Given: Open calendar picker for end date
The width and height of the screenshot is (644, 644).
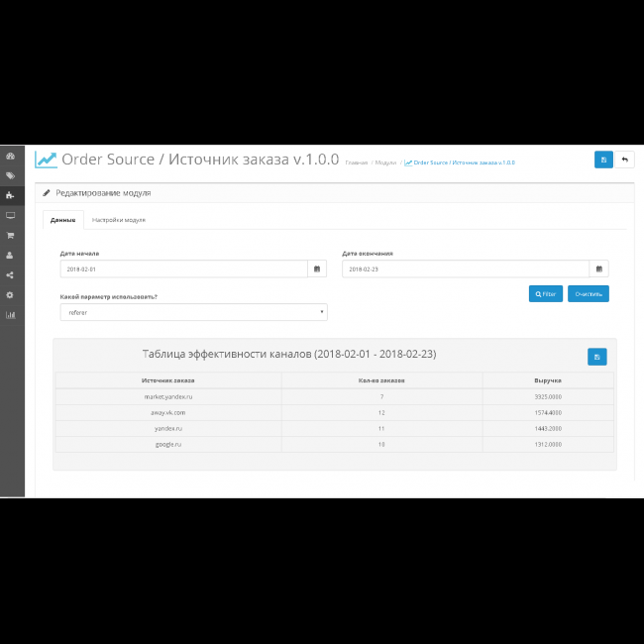Looking at the screenshot, I should coord(599,268).
